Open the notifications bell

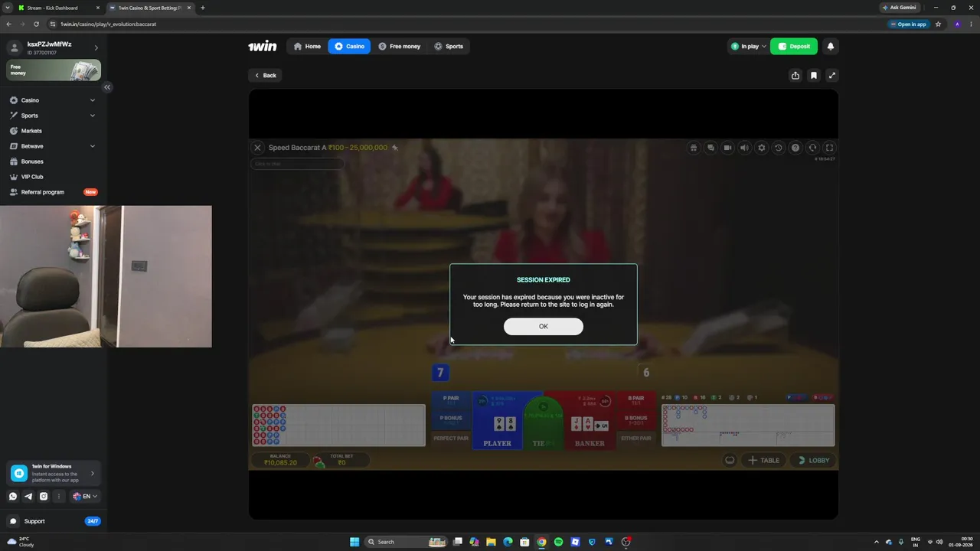[830, 46]
